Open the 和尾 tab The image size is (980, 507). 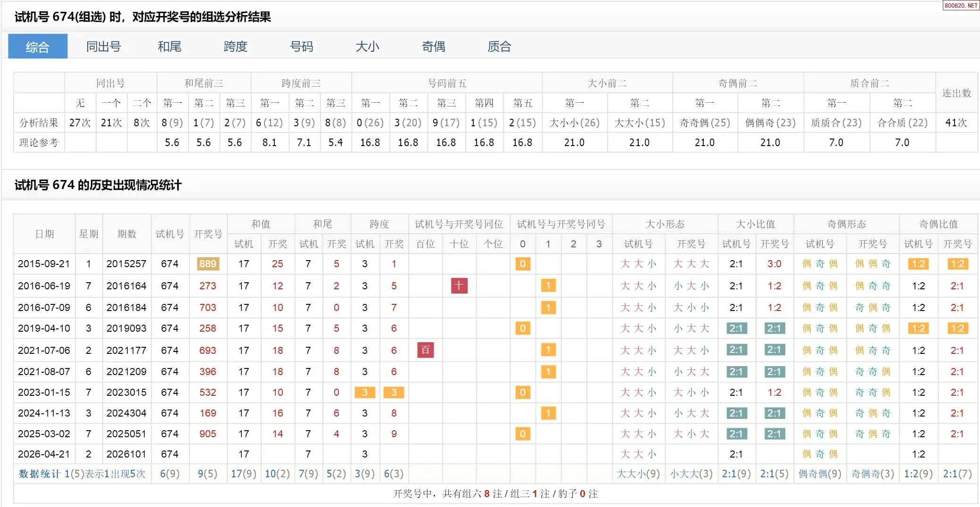pyautogui.click(x=169, y=47)
